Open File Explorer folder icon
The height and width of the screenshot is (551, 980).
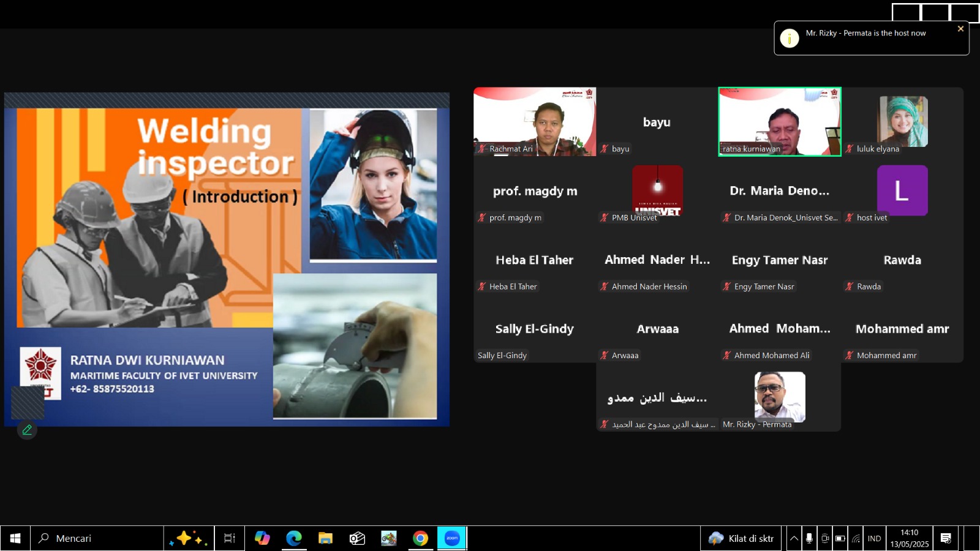point(325,538)
